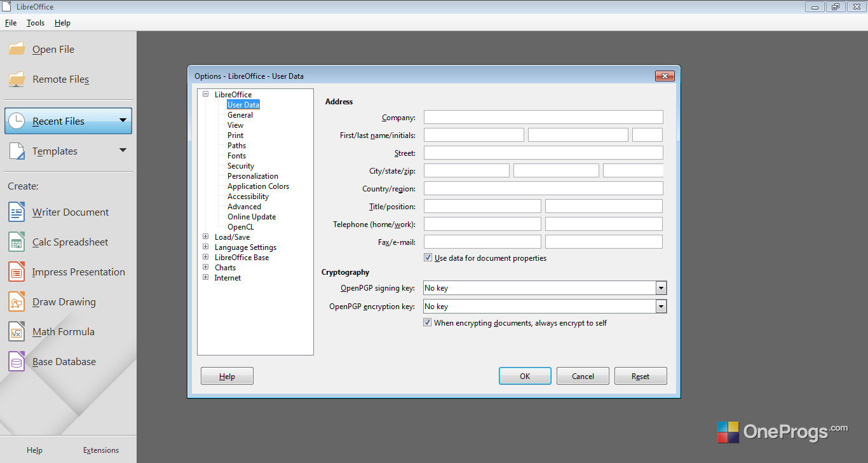Click the State input field
This screenshot has width=868, height=463.
[x=556, y=170]
